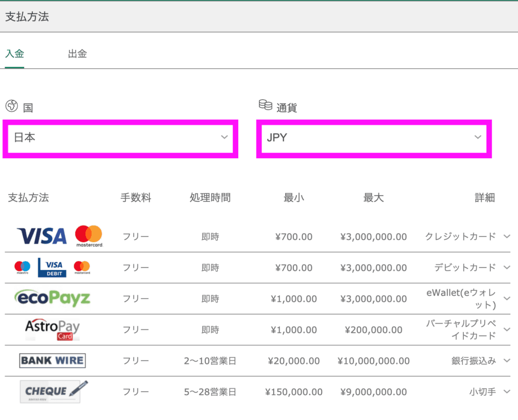Screen dimensions: 518x420
Task: Click the BANK WIRE logo
Action: tap(53, 360)
